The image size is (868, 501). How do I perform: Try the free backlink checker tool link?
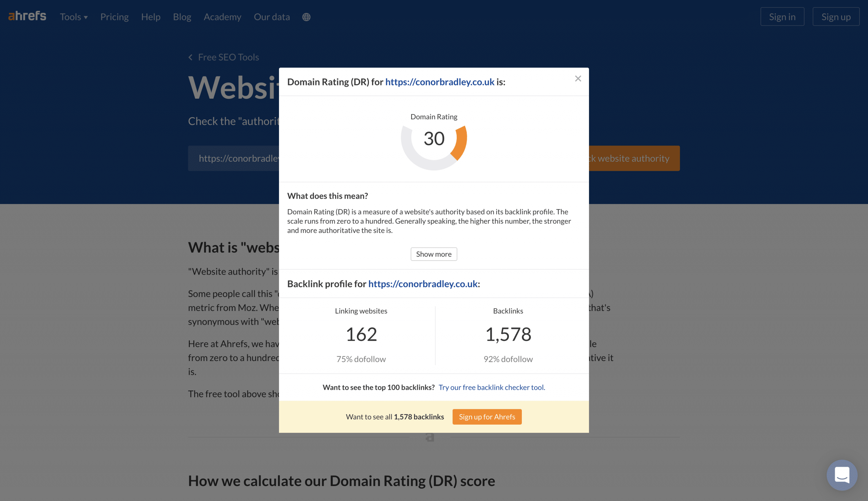pyautogui.click(x=492, y=387)
